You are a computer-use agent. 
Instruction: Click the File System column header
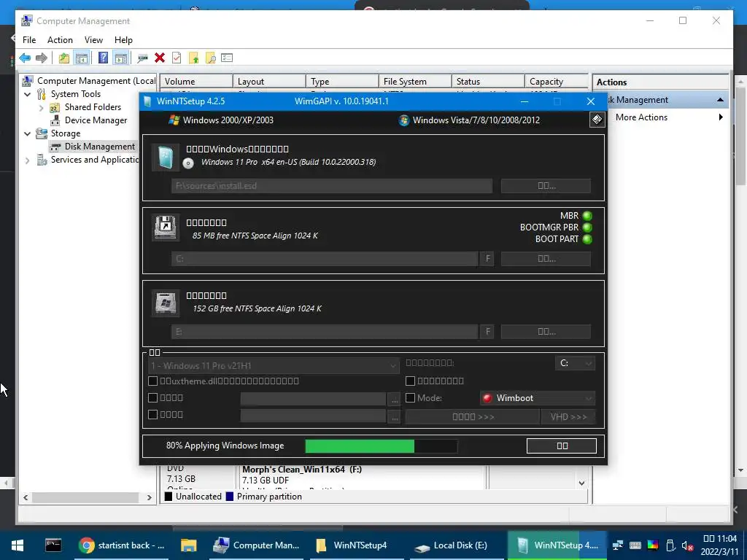coord(415,82)
